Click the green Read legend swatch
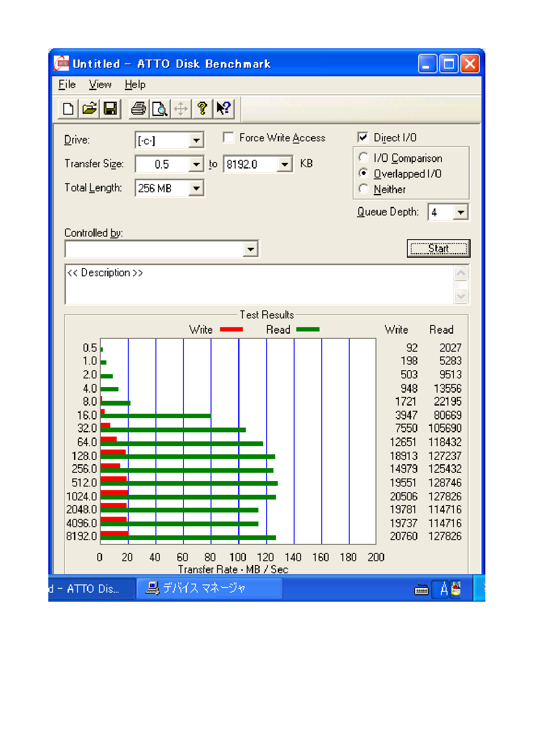Screen dimensions: 534x756 click(x=308, y=329)
